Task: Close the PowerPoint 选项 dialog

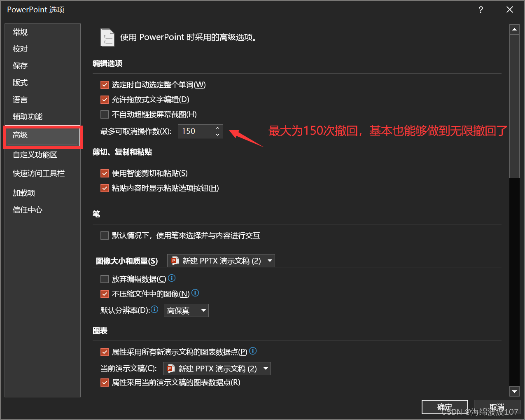Action: [510, 9]
